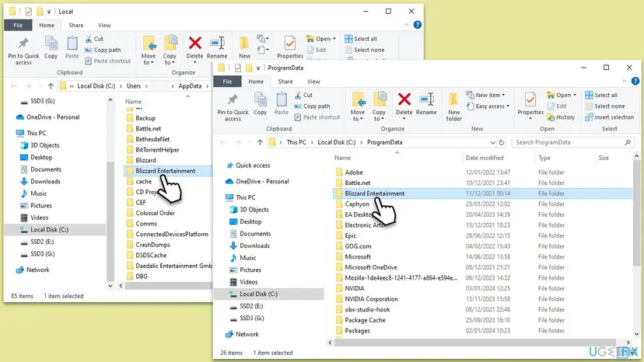
Task: Open the Open dropdown in ProgramData ribbon
Action: point(562,95)
